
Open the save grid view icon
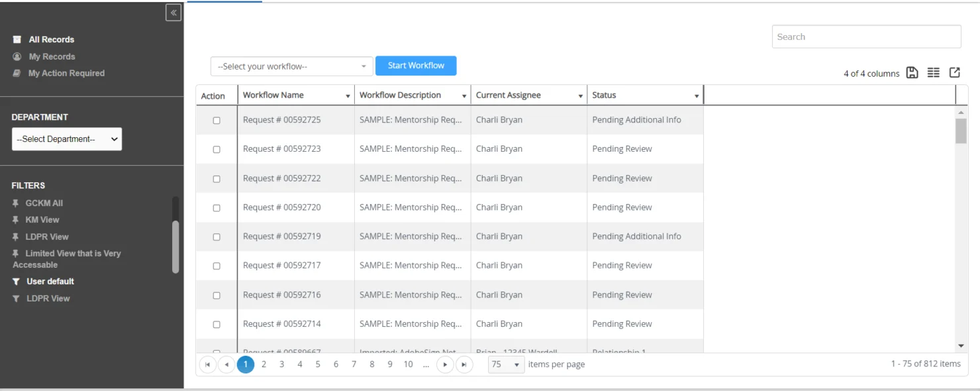coord(912,72)
